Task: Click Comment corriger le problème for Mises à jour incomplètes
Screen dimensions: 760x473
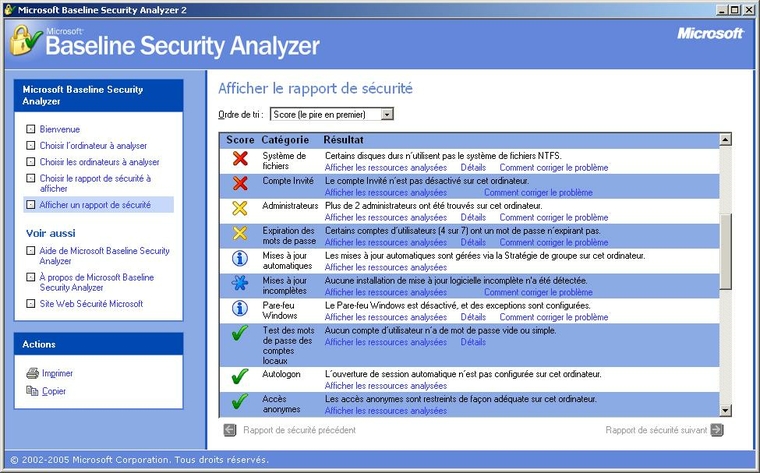Action: 538,292
